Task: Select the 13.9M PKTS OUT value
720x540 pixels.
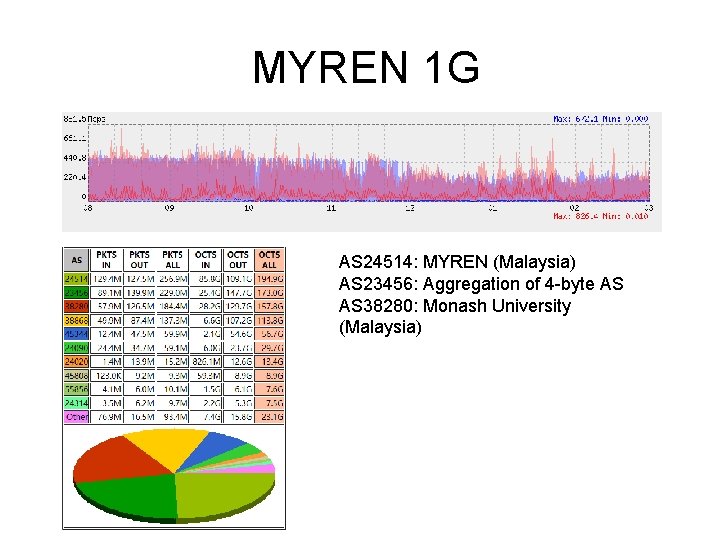Action: [140, 362]
